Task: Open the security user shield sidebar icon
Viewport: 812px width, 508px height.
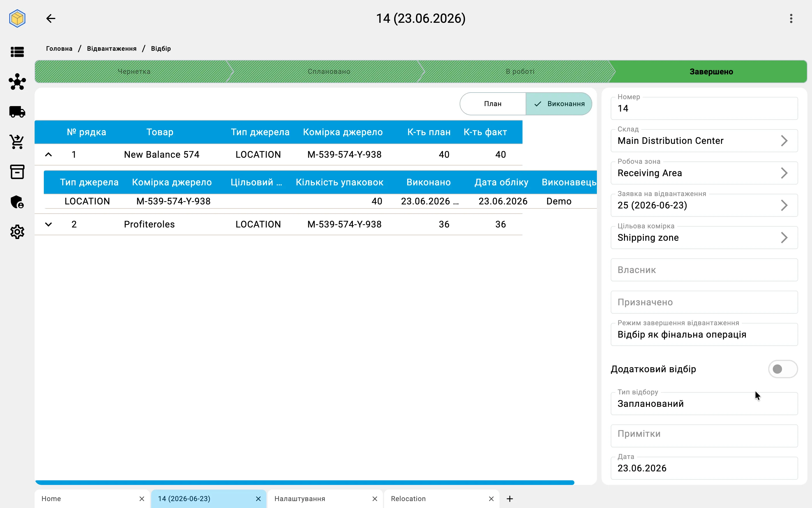Action: [17, 202]
